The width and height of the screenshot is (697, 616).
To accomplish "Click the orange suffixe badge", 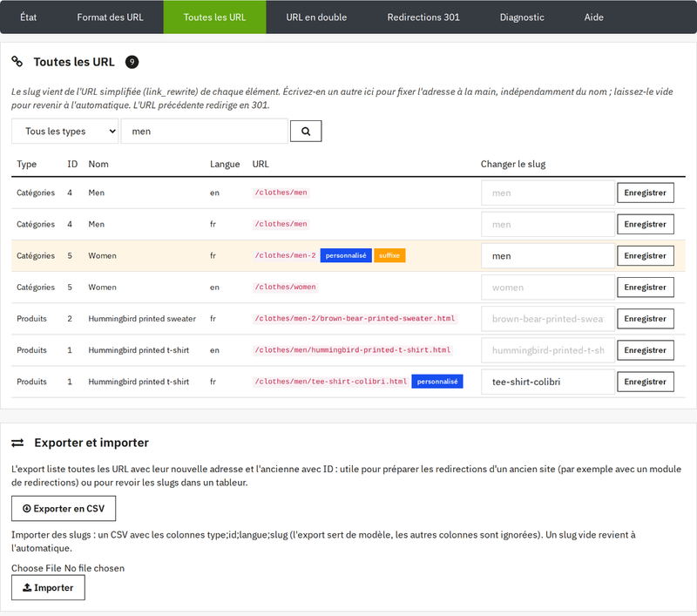I will [x=389, y=255].
